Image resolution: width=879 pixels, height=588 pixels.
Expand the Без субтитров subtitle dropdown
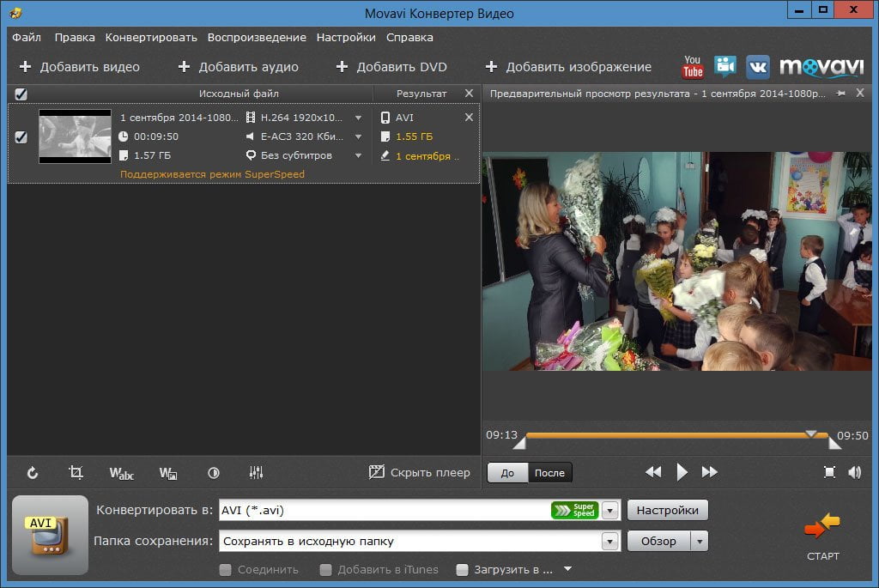point(358,155)
